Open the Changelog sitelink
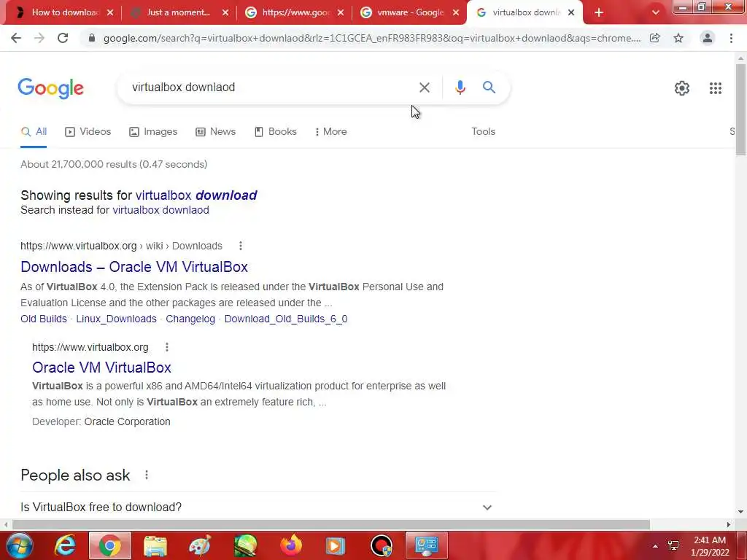Screen dimensions: 747x560 tap(190, 319)
